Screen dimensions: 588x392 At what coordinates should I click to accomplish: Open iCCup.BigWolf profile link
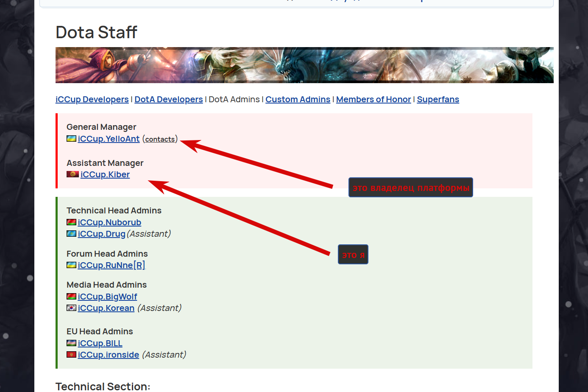pos(107,297)
